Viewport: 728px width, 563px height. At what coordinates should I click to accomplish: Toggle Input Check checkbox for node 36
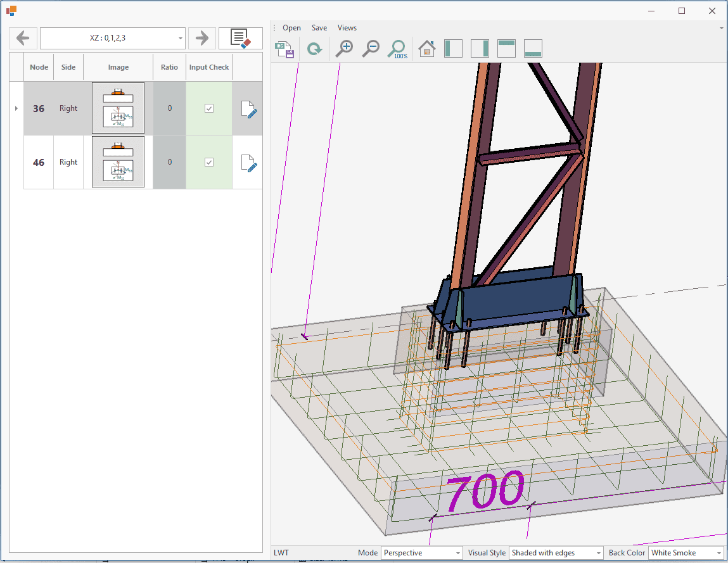pyautogui.click(x=208, y=108)
